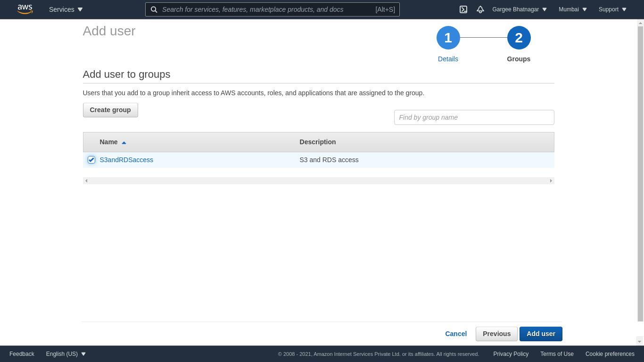Click the vertical page scrollbar
Viewport: 644px width, 362px height.
[x=640, y=173]
